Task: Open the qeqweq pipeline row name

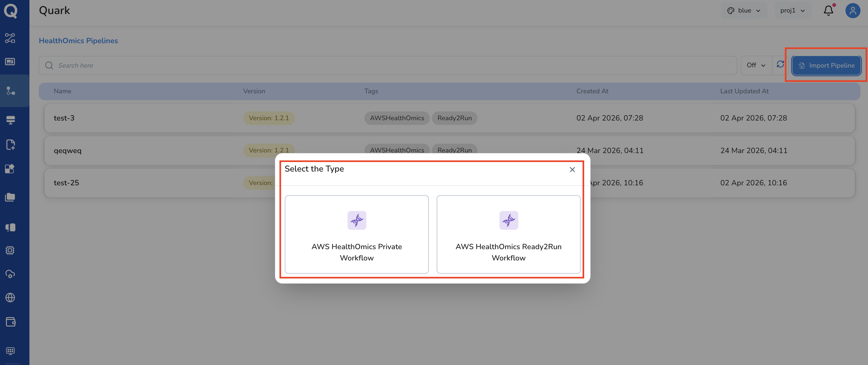Action: tap(67, 151)
